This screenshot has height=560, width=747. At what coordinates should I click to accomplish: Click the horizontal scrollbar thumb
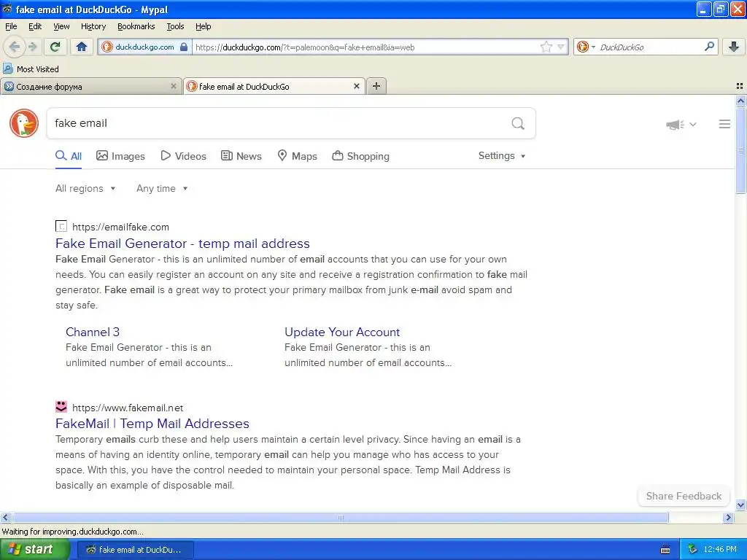pos(340,517)
